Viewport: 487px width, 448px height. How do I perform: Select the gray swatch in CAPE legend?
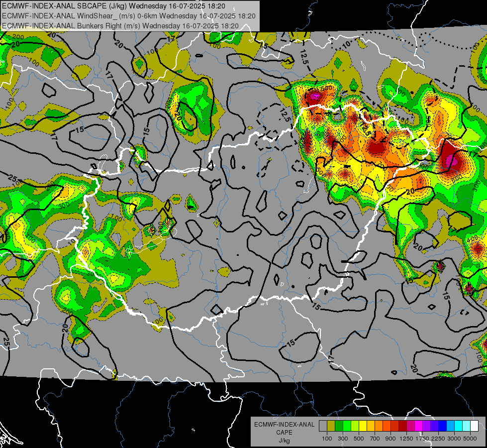click(x=323, y=426)
